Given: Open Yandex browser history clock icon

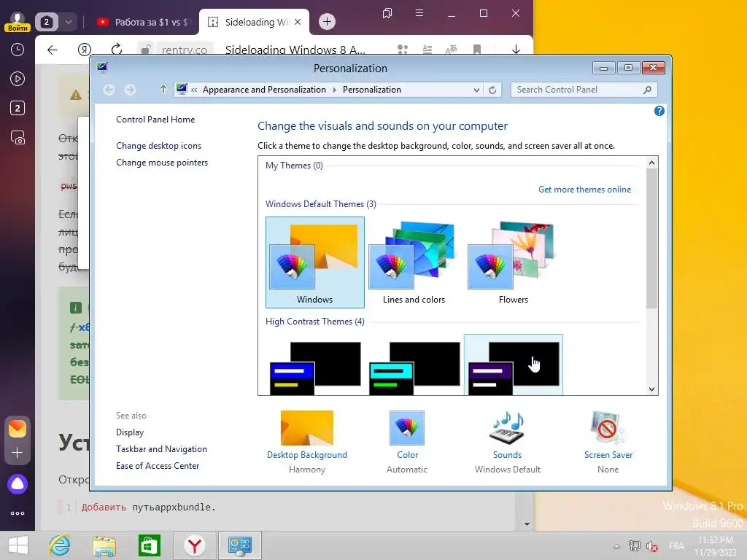Looking at the screenshot, I should click(18, 50).
